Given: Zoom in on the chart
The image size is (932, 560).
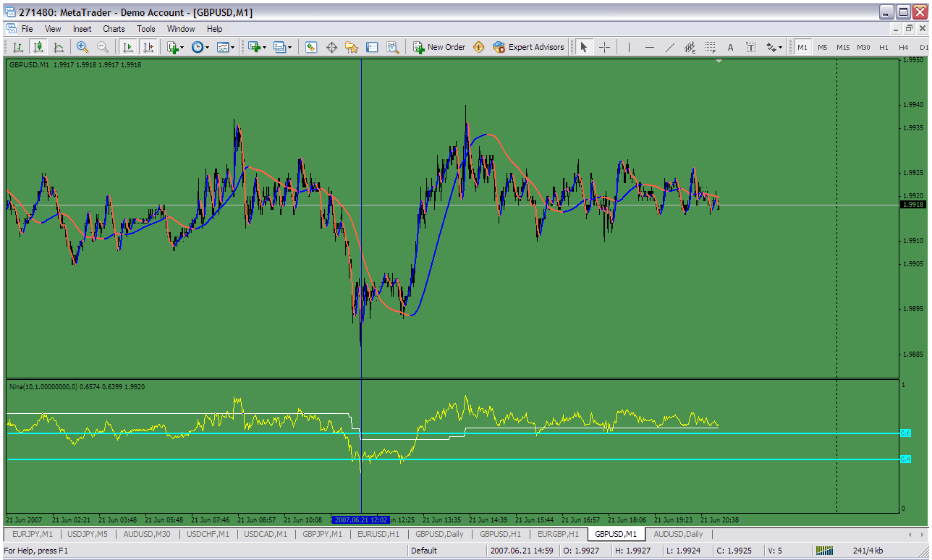Looking at the screenshot, I should point(82,47).
